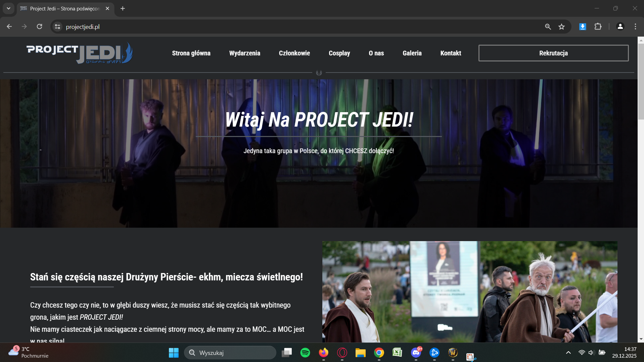Viewport: 644px width, 362px height.
Task: Click the 'Czy chcesz tego czy nie' line
Action: coord(160,305)
